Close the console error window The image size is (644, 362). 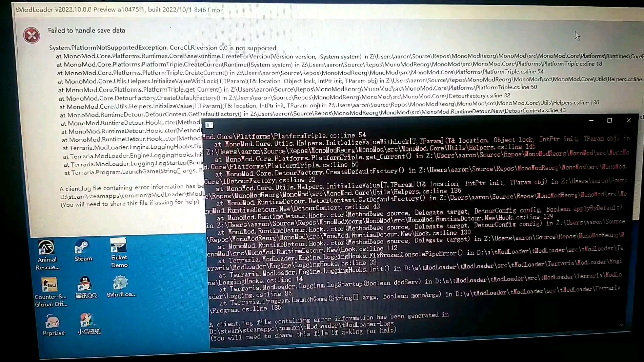click(628, 120)
